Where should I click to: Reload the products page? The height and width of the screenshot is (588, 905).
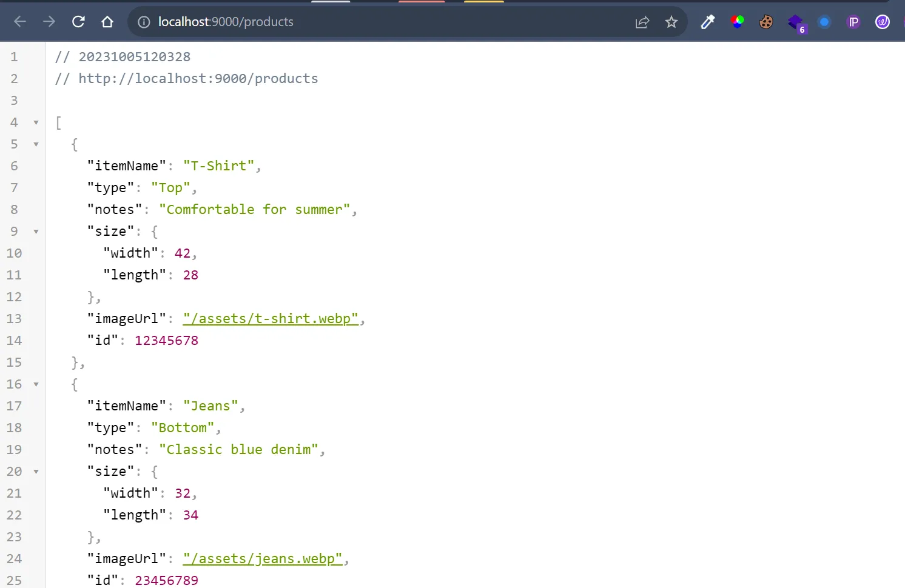(78, 22)
